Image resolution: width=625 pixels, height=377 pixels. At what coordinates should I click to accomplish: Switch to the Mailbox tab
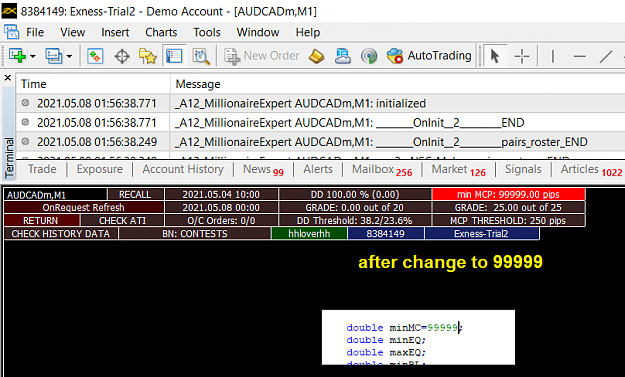coord(382,170)
